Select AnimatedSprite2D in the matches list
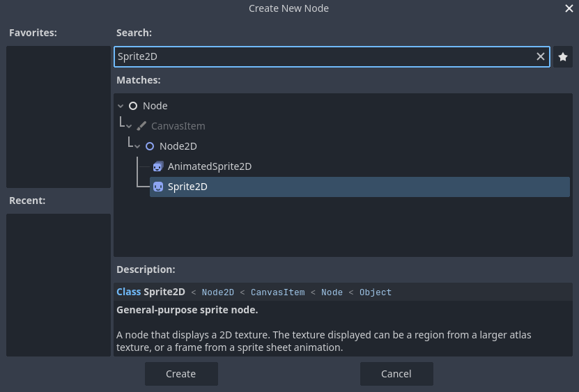This screenshot has width=579, height=392. [360, 166]
